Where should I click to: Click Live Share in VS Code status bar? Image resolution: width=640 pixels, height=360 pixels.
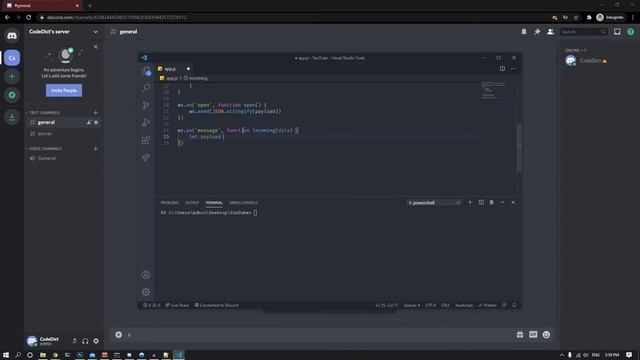[x=177, y=305]
